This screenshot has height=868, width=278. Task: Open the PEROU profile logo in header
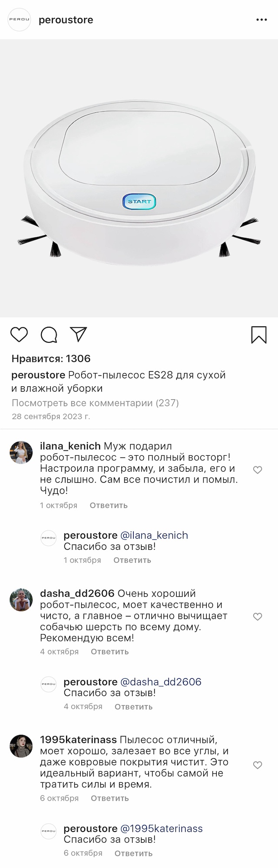tap(20, 20)
